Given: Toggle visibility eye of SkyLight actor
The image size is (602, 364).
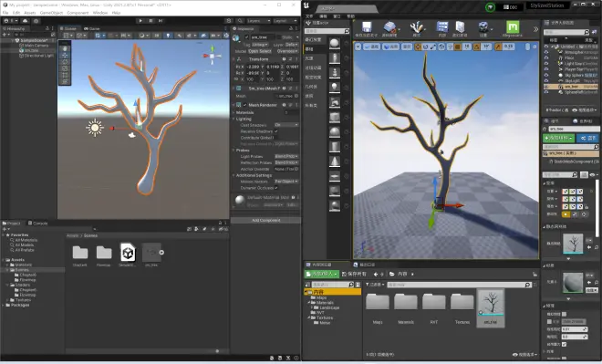Looking at the screenshot, I should tap(546, 80).
